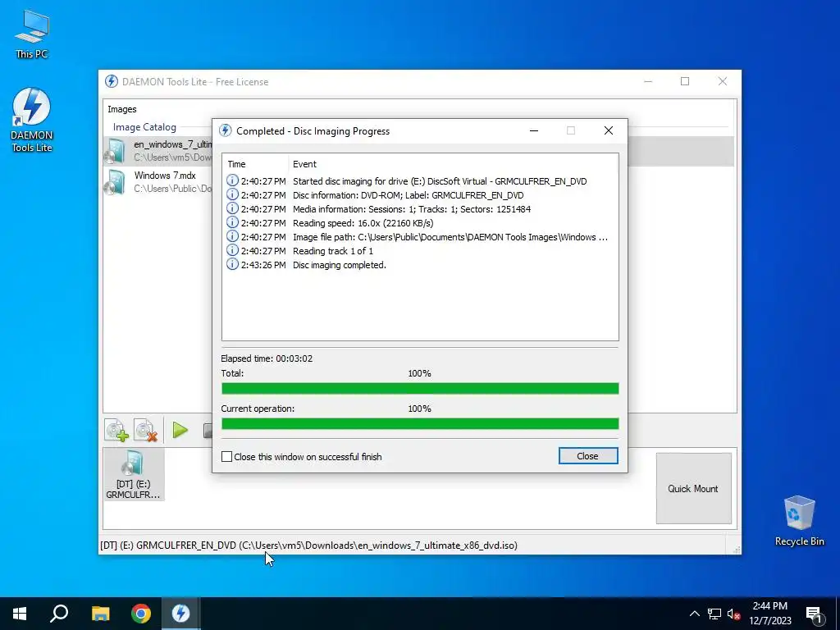Image resolution: width=840 pixels, height=630 pixels.
Task: Click the dialog title bar DAEMON icon
Action: click(226, 130)
